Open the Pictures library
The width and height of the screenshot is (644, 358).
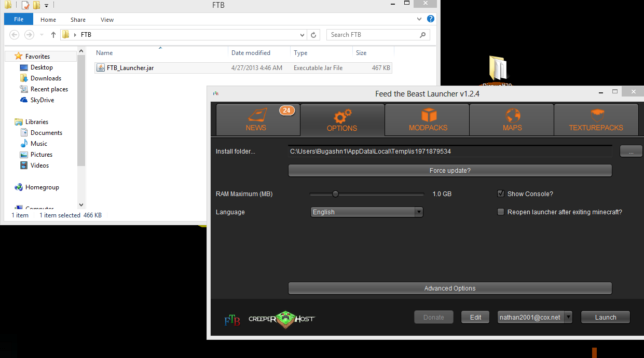pos(42,155)
